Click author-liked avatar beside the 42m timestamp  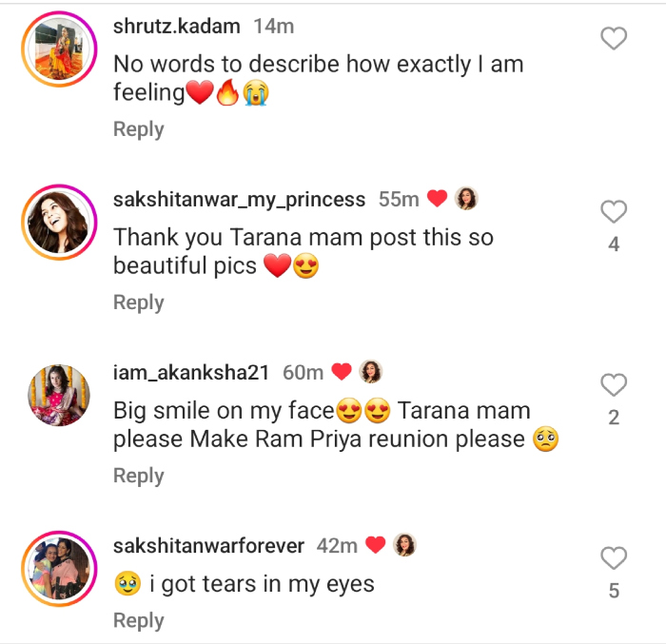(x=404, y=545)
